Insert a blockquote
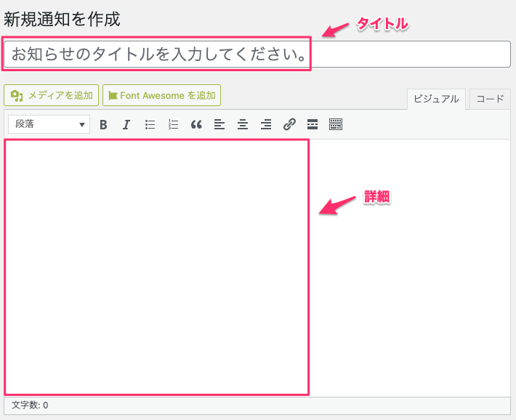Screen dimensions: 516x420 pos(195,124)
